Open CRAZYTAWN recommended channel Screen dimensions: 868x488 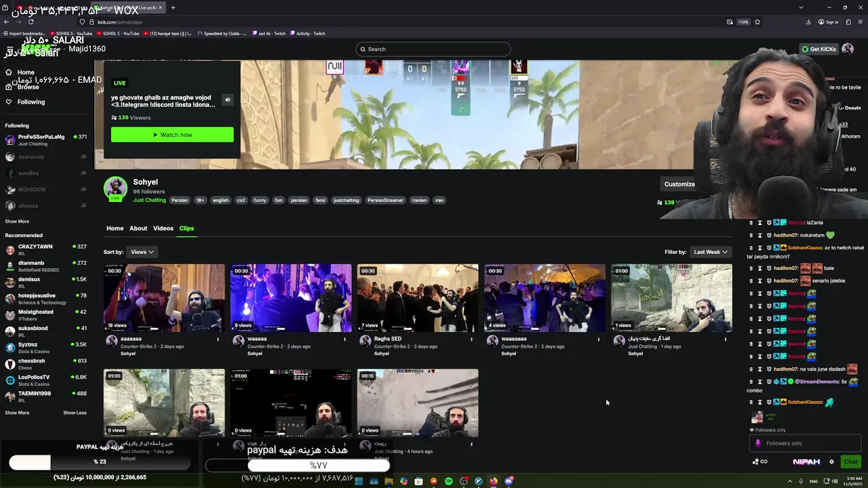pos(45,249)
